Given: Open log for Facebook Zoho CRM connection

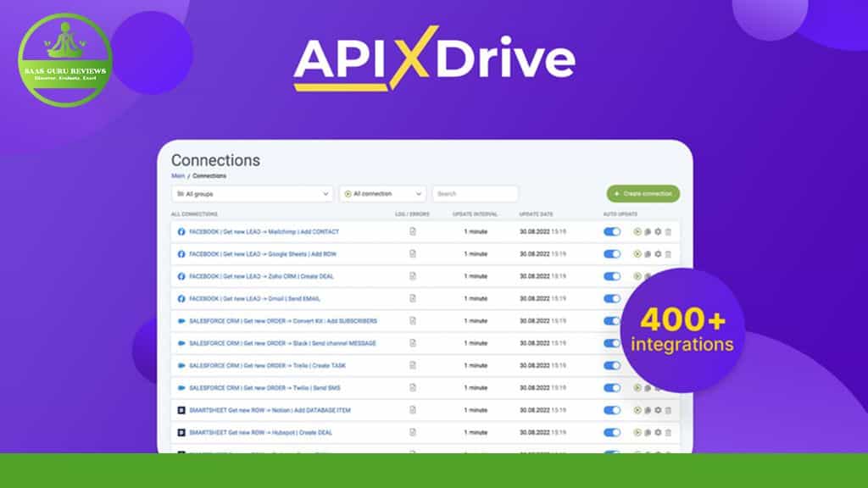Looking at the screenshot, I should coord(413,275).
